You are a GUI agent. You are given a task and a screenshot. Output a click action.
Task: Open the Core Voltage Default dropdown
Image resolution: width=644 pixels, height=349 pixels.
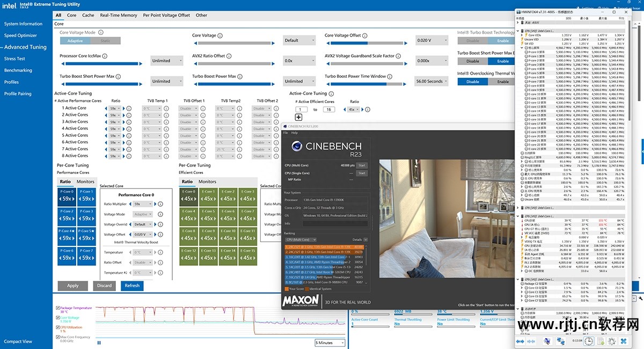(x=299, y=40)
